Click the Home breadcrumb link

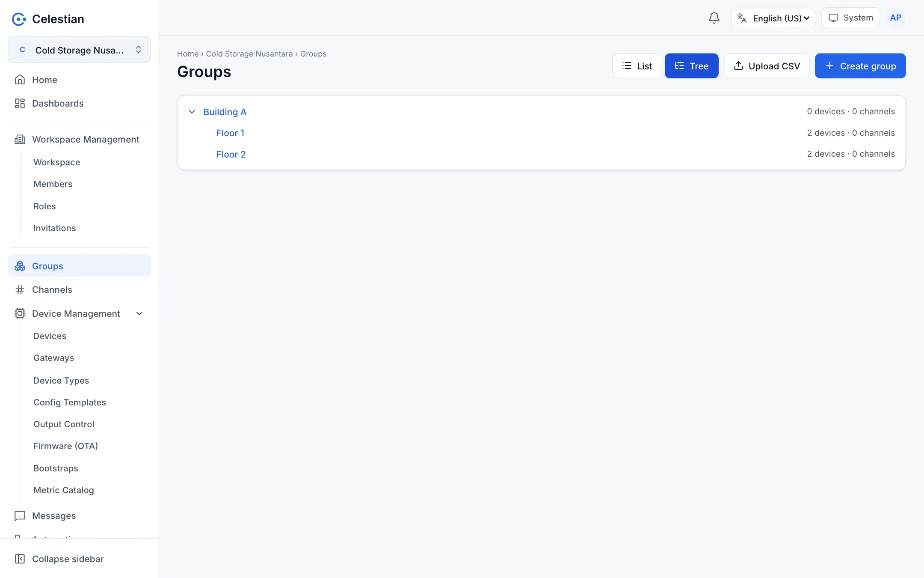point(188,54)
